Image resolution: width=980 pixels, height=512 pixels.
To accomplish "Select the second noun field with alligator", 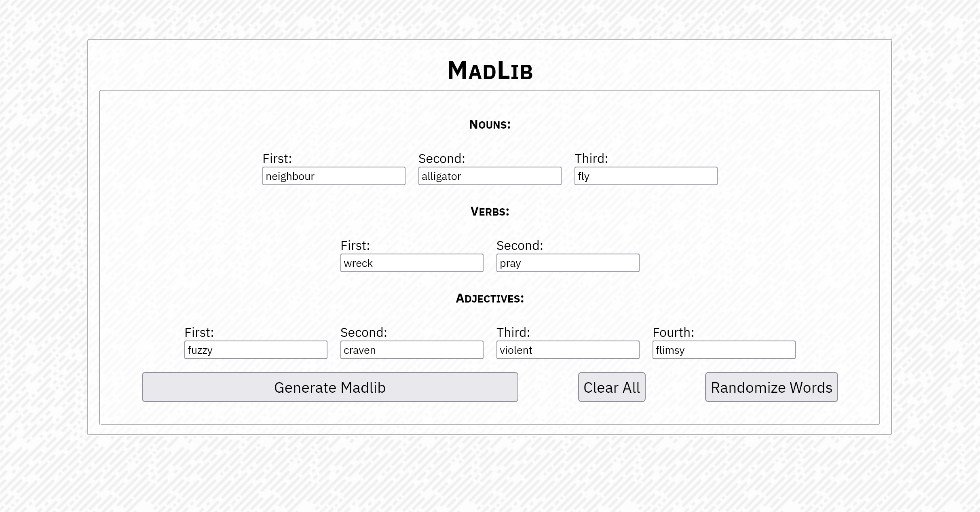I will point(490,176).
